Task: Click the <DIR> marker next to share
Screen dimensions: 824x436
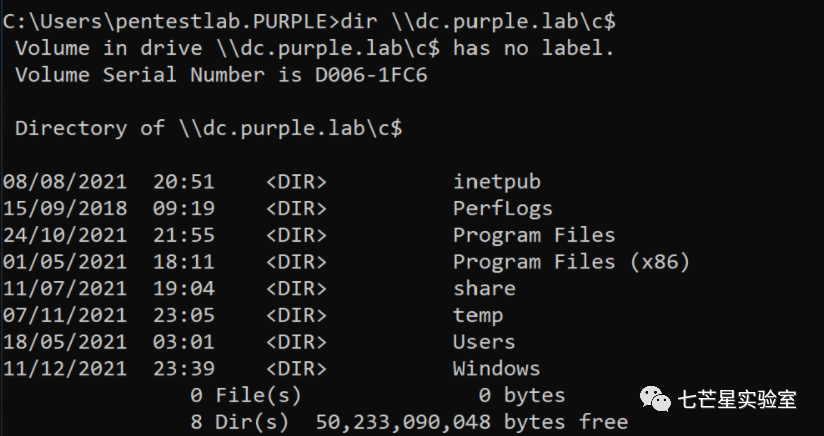Action: pyautogui.click(x=296, y=288)
